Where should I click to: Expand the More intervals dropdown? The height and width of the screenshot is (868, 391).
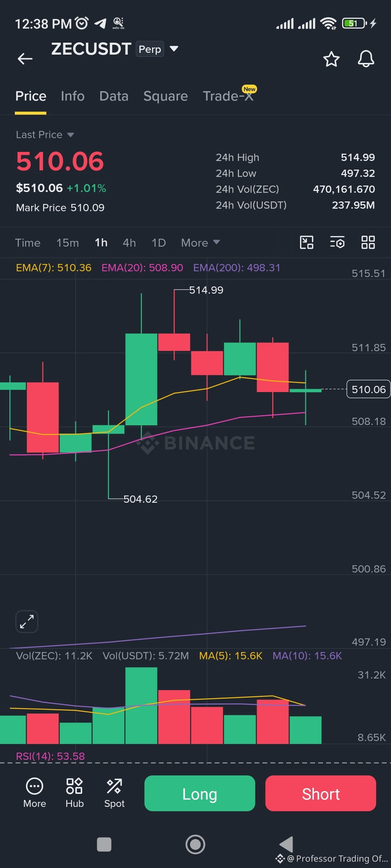point(200,243)
